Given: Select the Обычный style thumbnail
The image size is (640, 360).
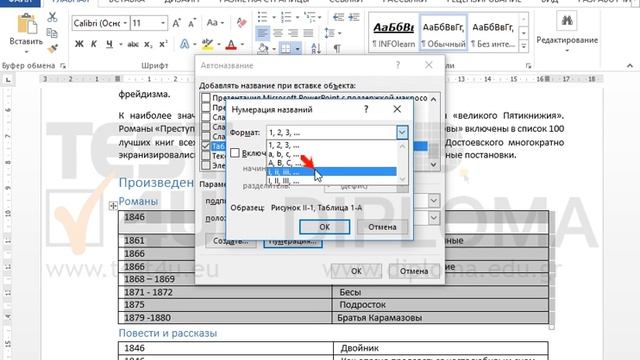Looking at the screenshot, I should [443, 32].
